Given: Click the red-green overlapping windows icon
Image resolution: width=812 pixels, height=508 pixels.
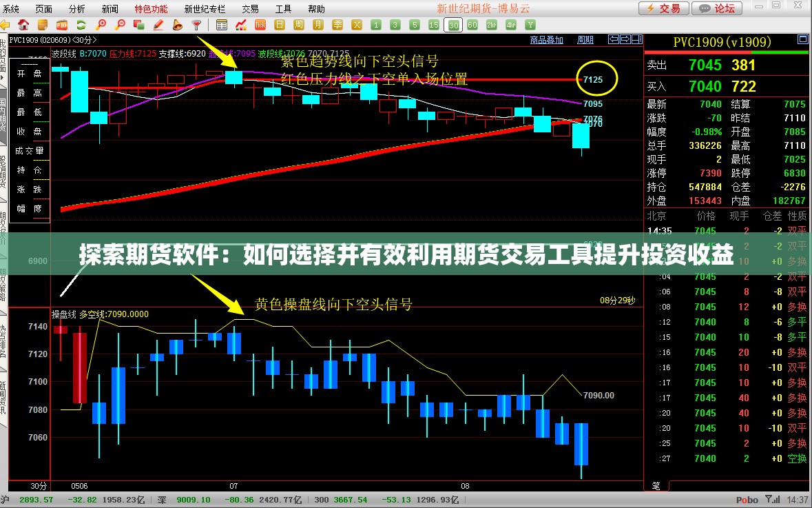Looking at the screenshot, I should pos(139,25).
